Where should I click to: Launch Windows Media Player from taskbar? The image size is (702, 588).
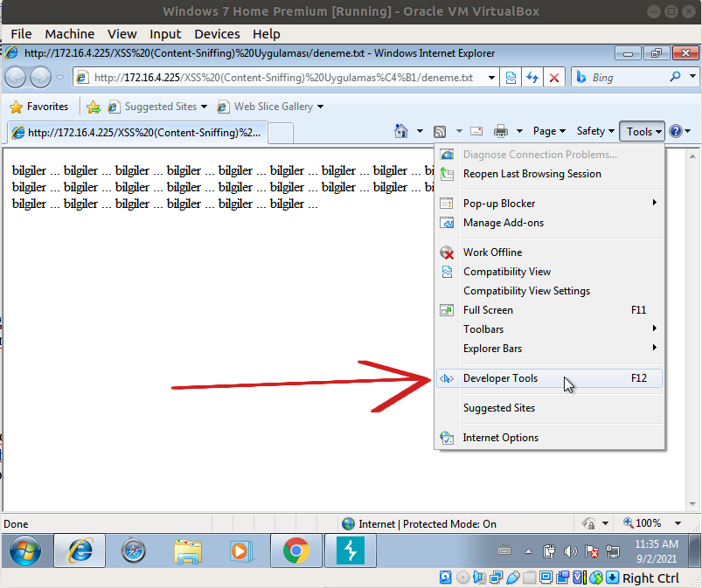point(241,550)
